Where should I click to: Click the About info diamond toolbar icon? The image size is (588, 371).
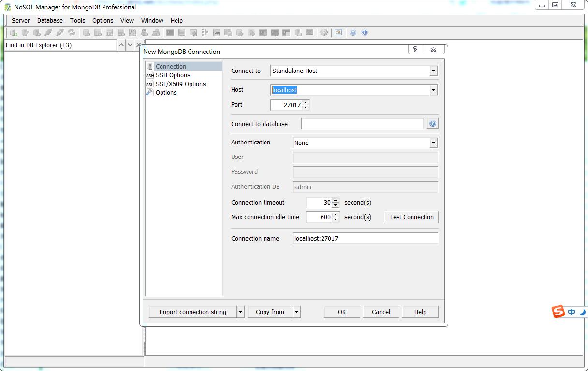coord(366,32)
